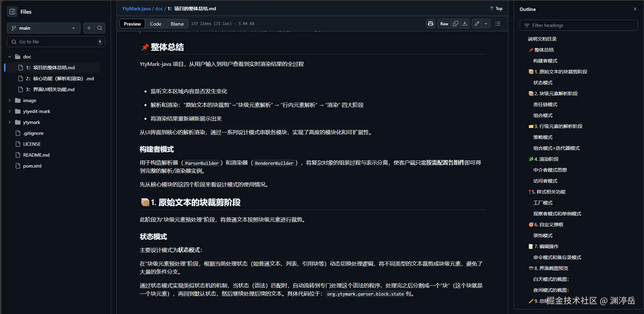
Task: Jump to 说明文档目录 outline heading
Action: click(x=542, y=39)
